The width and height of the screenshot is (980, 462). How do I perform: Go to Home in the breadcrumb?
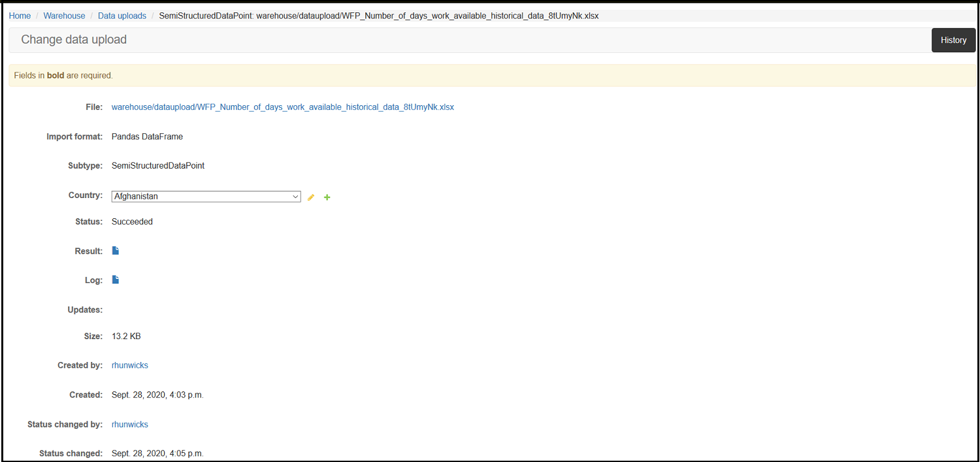[x=20, y=16]
